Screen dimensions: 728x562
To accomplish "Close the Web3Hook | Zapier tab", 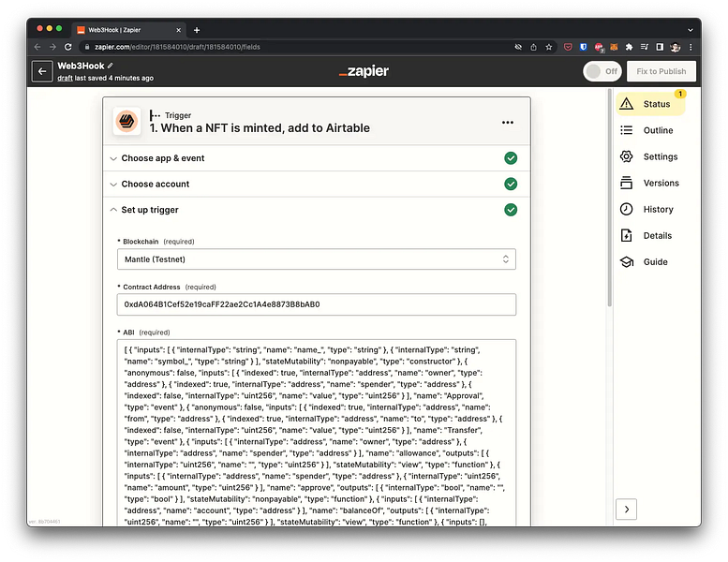I will (178, 30).
